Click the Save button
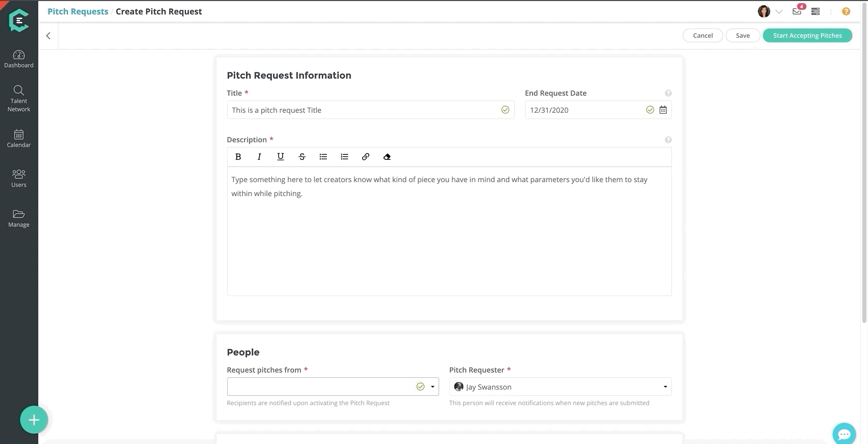The image size is (868, 444). 743,35
